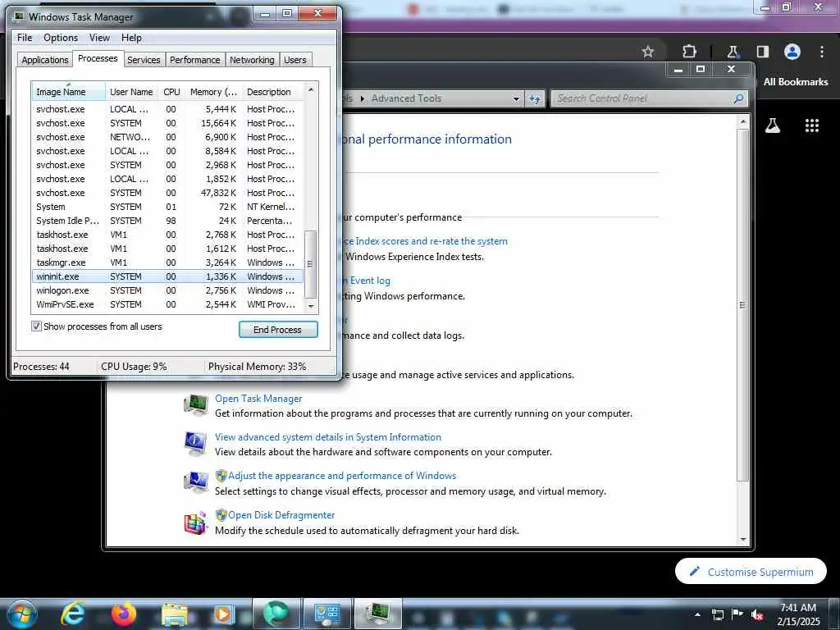Switch to the Performance tab
The image size is (840, 630).
[x=195, y=60]
